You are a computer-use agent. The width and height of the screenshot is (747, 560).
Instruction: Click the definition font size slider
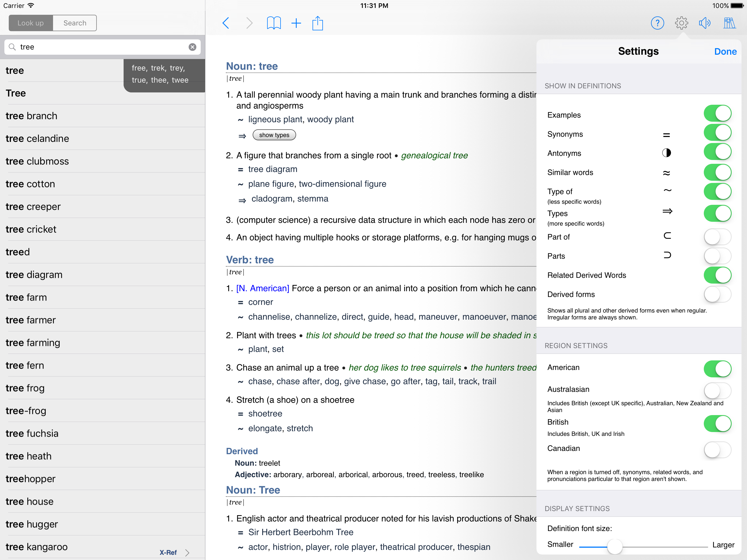pos(614,547)
